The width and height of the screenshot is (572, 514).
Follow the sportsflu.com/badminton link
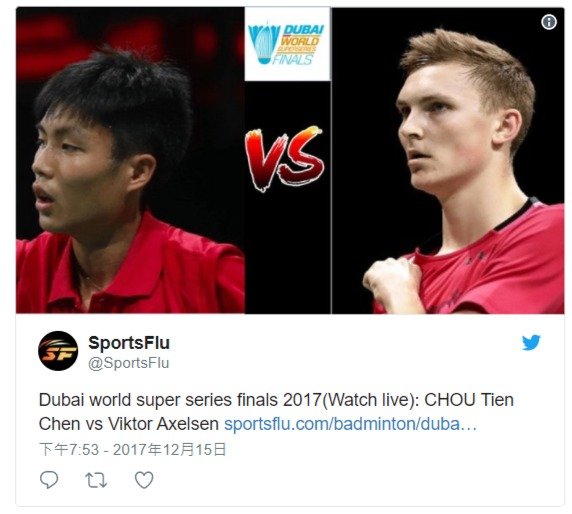pos(350,424)
